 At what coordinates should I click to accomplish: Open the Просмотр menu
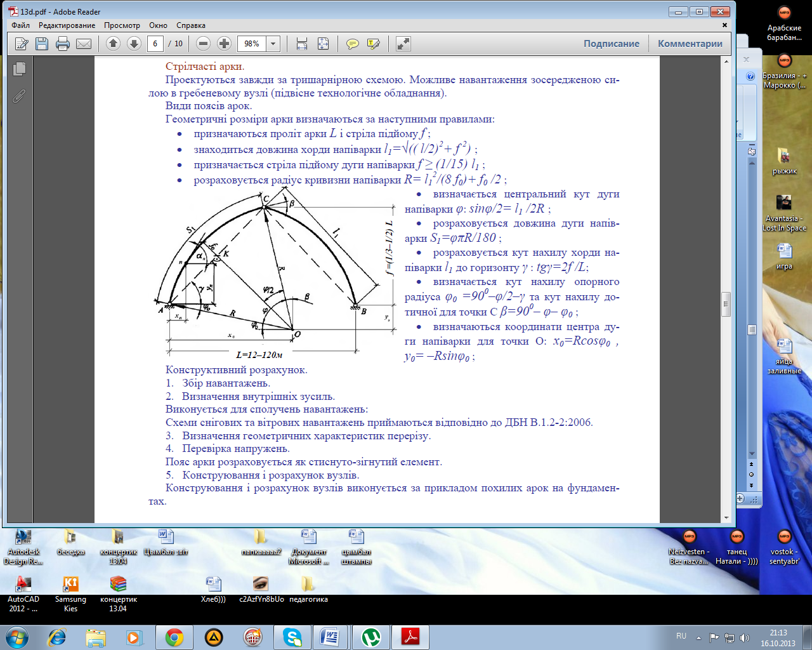(x=122, y=25)
